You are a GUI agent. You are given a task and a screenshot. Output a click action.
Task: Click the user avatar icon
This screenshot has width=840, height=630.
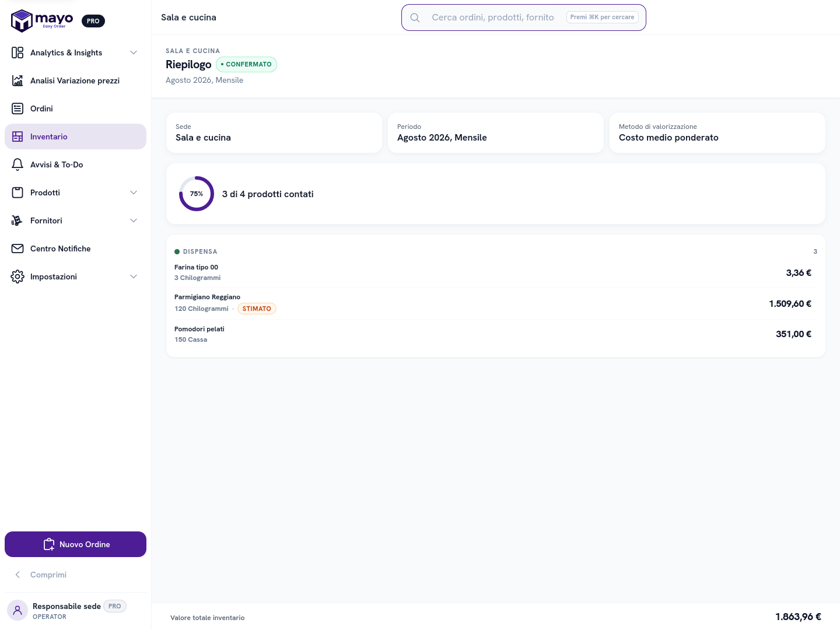pyautogui.click(x=17, y=610)
